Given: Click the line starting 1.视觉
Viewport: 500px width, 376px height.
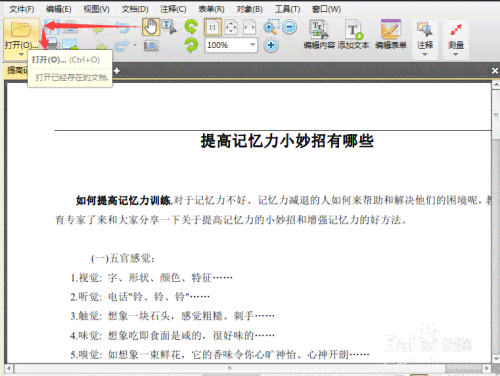Looking at the screenshot, I should (151, 277).
